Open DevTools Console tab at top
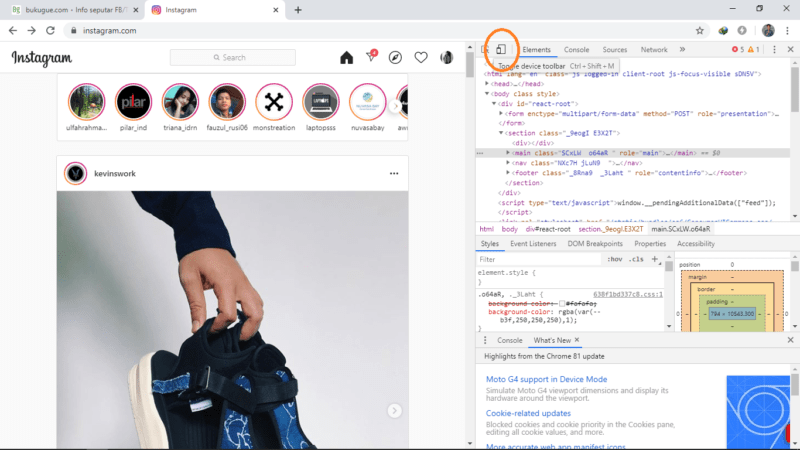Viewport: 800px width, 450px height. click(x=576, y=49)
